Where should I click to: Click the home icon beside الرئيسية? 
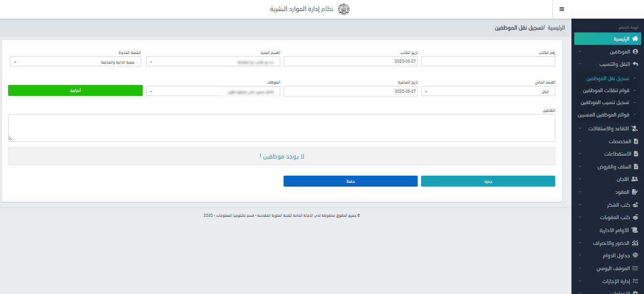coord(635,39)
